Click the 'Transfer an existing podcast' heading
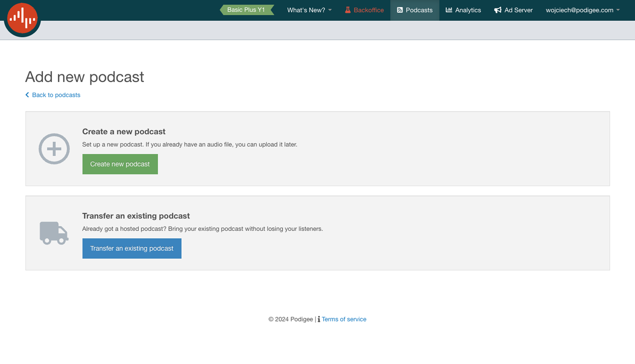Screen dimensions: 635x364 [x=136, y=216]
